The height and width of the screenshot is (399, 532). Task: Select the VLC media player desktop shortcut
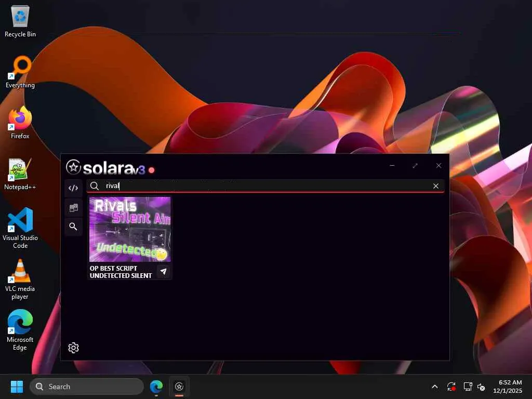coord(20,280)
